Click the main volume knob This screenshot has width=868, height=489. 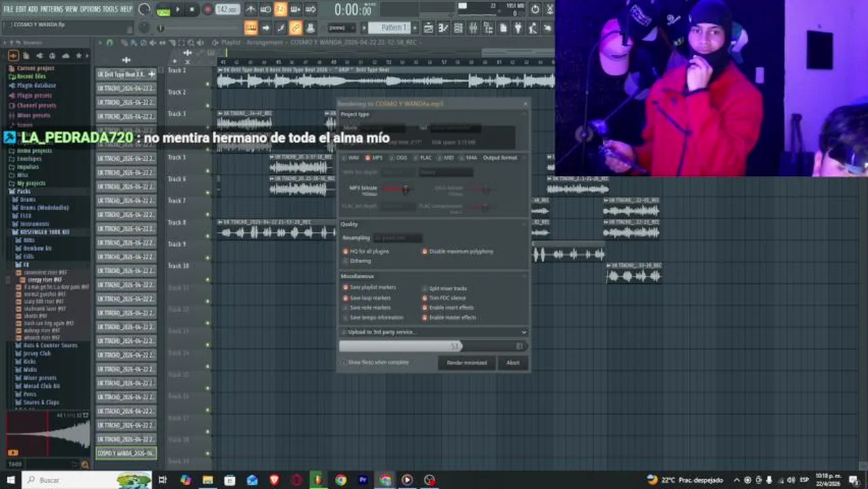(144, 10)
